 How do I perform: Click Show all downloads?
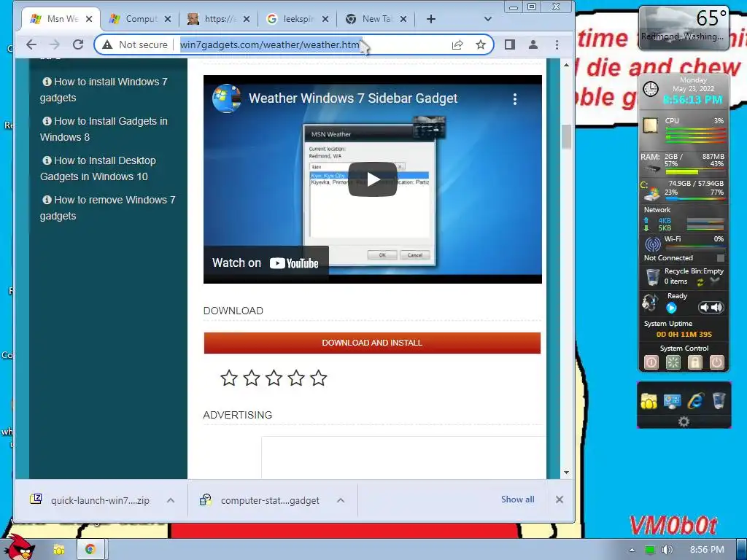click(x=517, y=499)
